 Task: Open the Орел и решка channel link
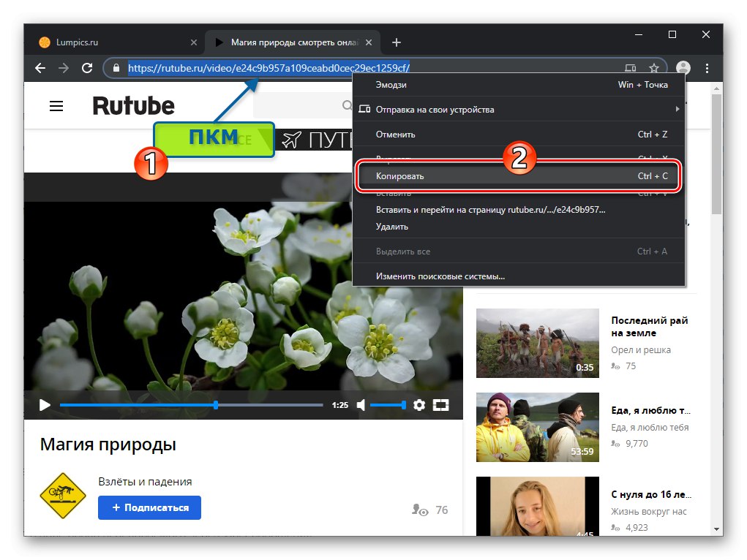(641, 350)
